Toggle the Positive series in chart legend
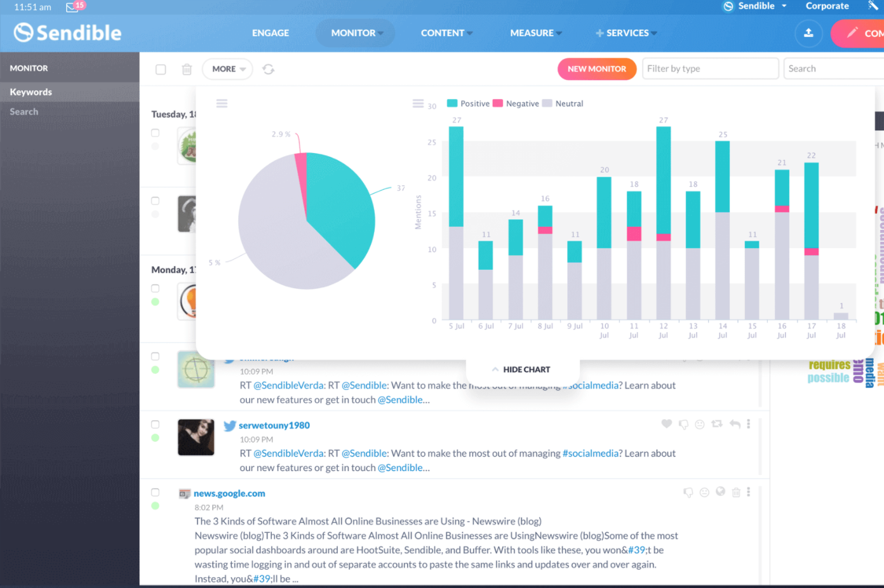Image resolution: width=884 pixels, height=588 pixels. 468,104
